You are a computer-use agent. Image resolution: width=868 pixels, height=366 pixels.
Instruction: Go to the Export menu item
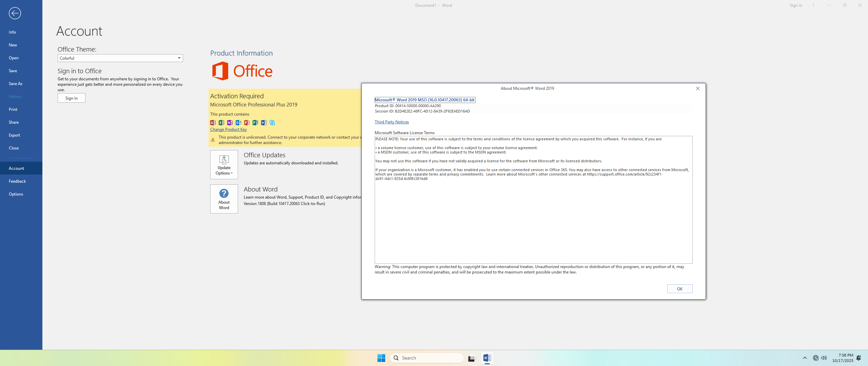tap(14, 135)
